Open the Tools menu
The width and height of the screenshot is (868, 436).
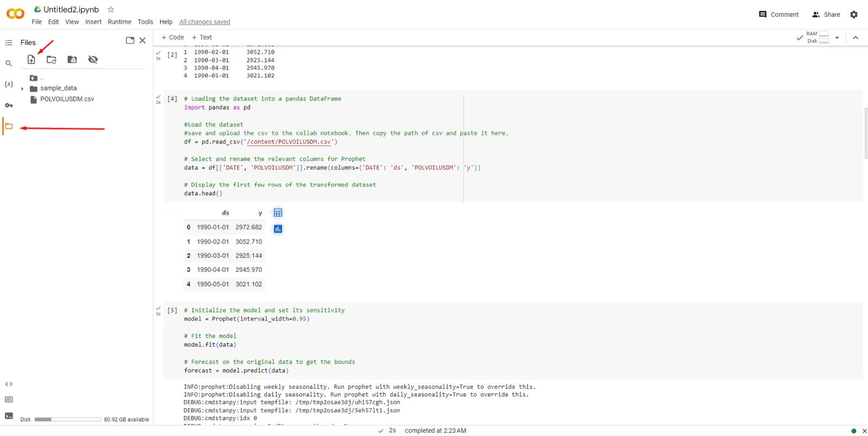(145, 22)
